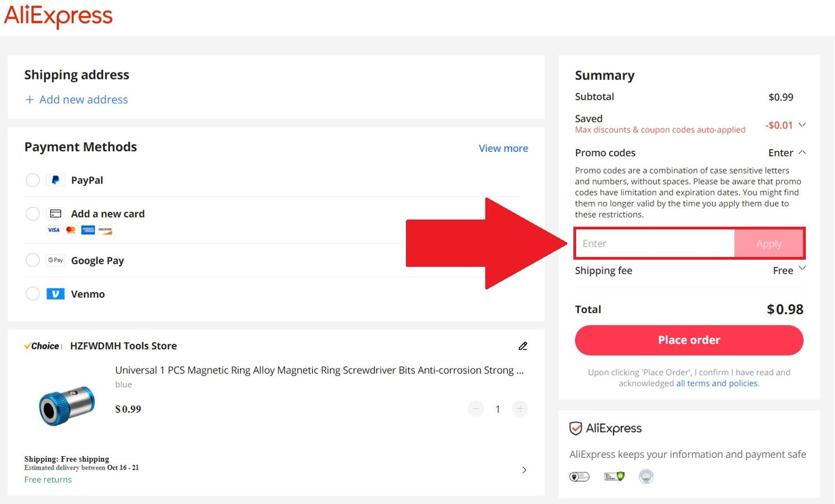The width and height of the screenshot is (835, 504).
Task: Open the AliExpress logo home link
Action: coord(58,16)
